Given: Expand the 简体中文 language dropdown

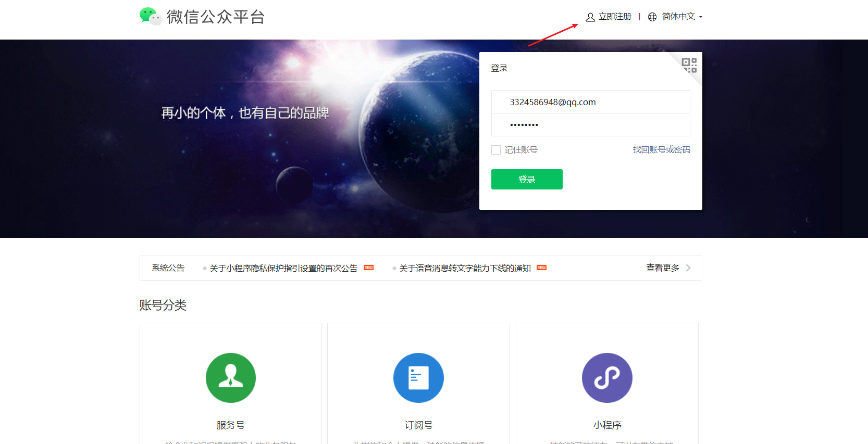Looking at the screenshot, I should [682, 17].
